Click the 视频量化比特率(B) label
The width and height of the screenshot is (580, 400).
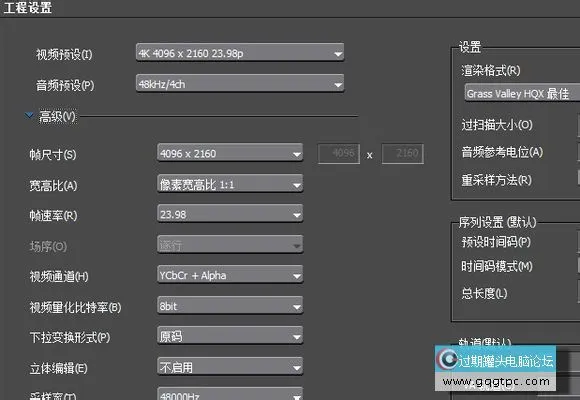pyautogui.click(x=75, y=307)
